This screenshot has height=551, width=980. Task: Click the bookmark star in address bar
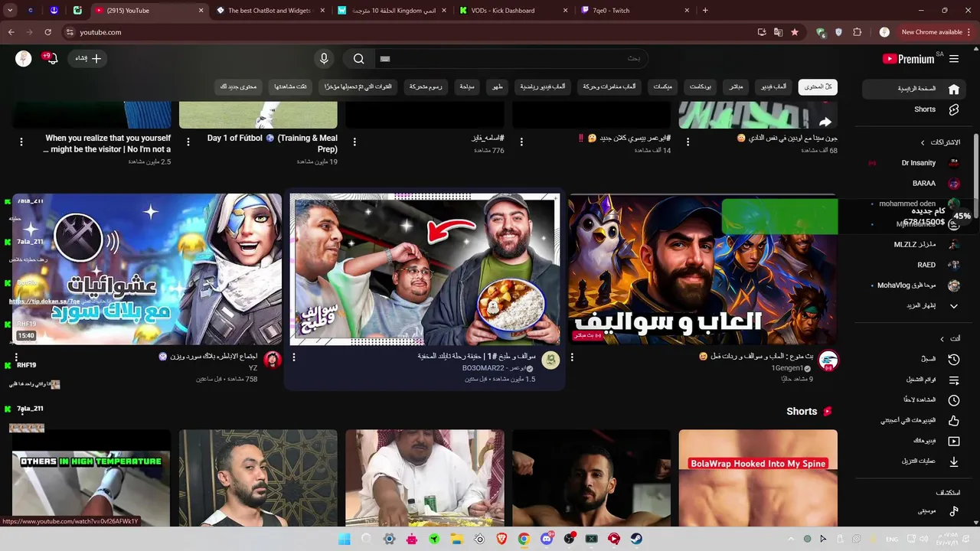(x=795, y=32)
